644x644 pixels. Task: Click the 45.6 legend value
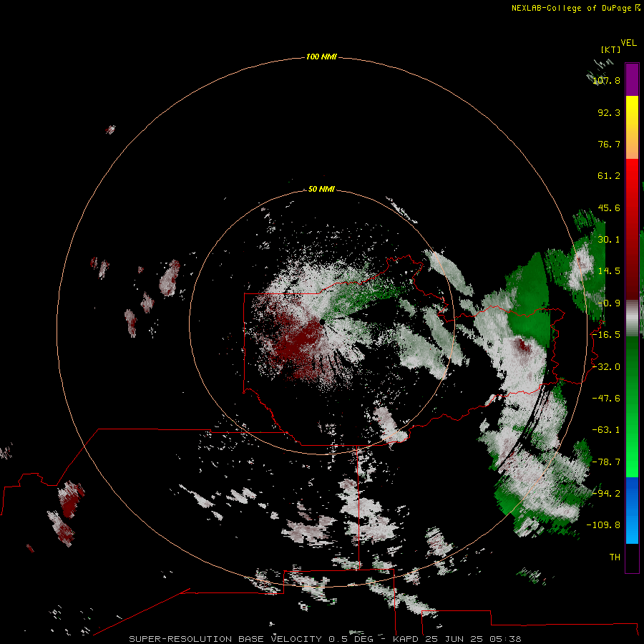(x=609, y=208)
